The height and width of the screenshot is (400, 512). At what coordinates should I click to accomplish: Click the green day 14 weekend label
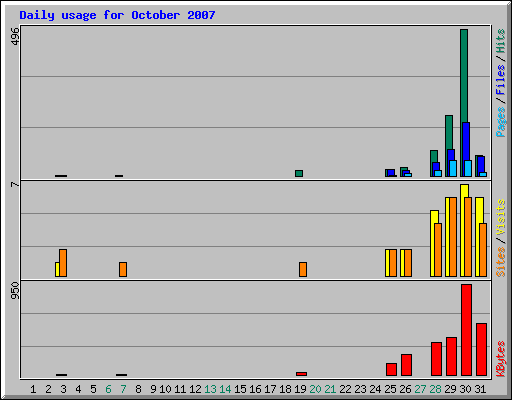(225, 389)
